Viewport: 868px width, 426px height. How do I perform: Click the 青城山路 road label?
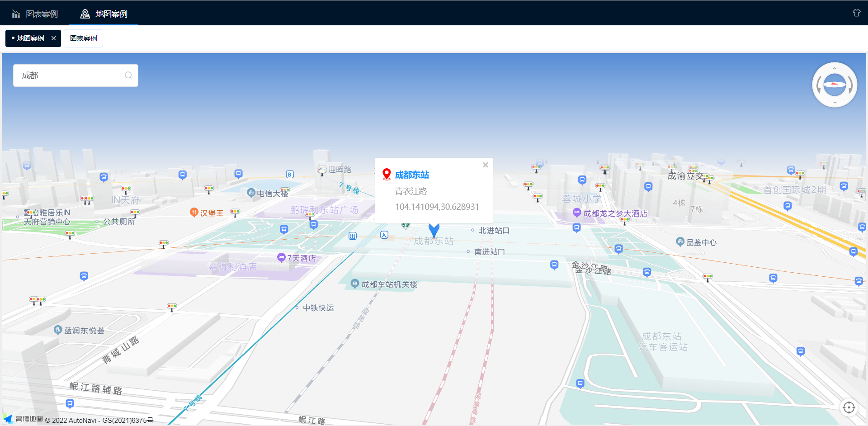point(120,350)
